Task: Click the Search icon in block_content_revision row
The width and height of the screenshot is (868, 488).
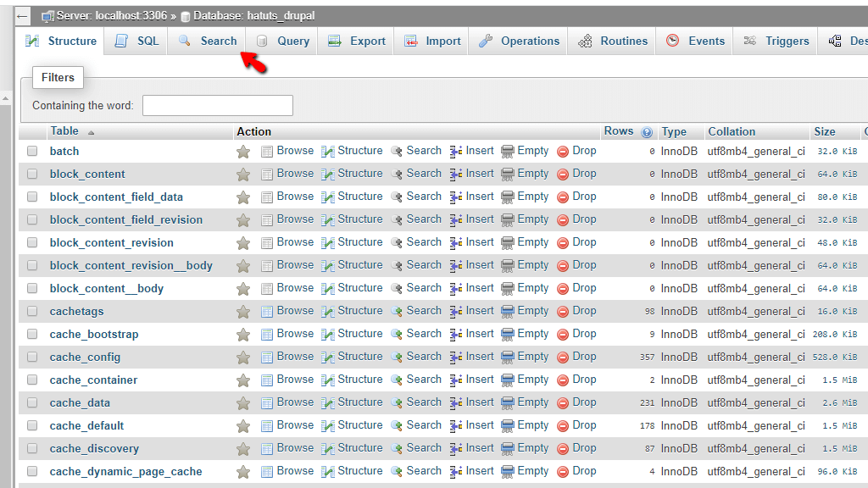Action: pos(397,243)
